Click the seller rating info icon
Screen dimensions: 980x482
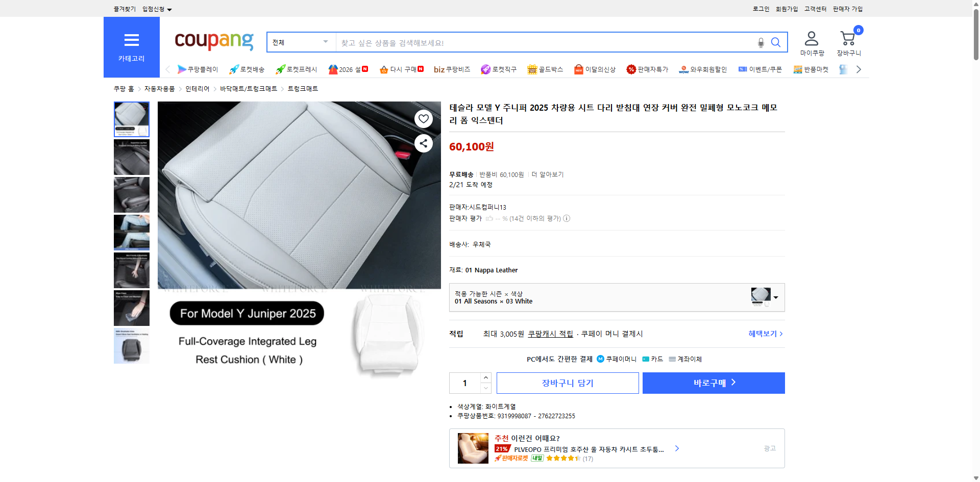tap(566, 218)
